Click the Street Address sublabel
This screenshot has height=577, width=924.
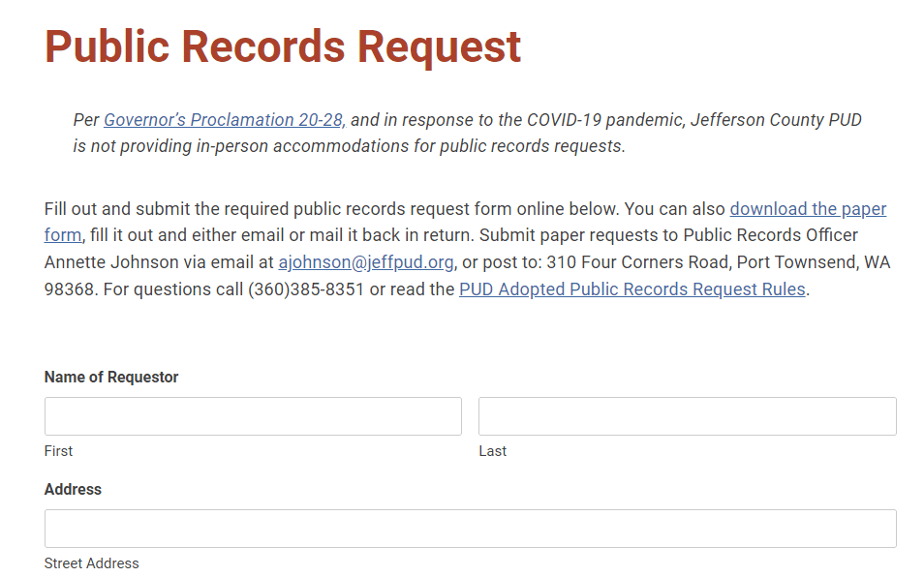point(91,563)
